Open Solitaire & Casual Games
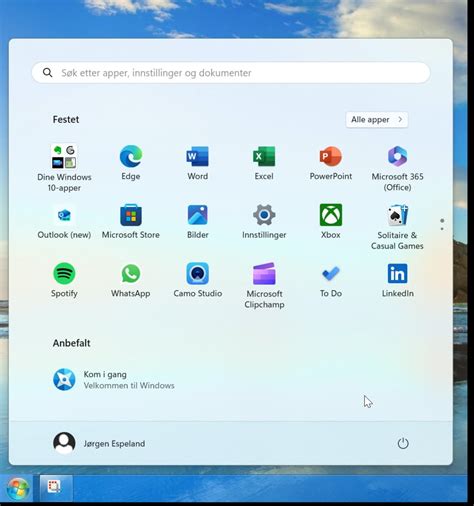This screenshot has height=506, width=474. click(397, 227)
